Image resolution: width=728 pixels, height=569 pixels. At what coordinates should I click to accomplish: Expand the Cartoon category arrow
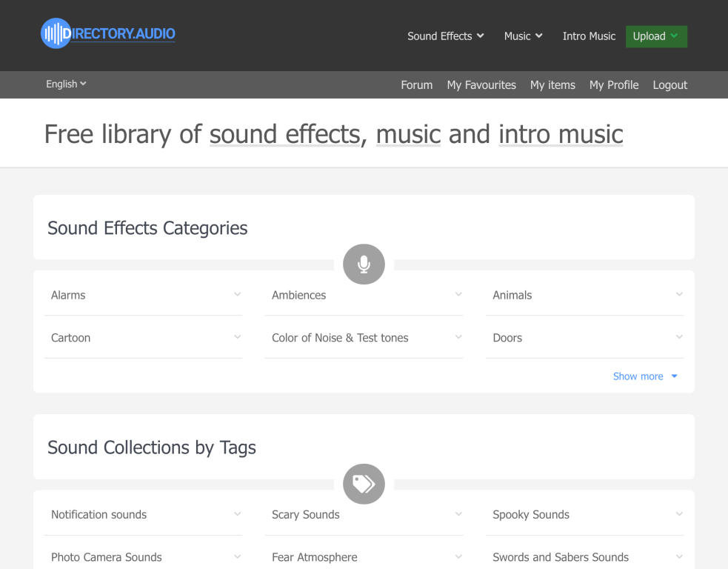tap(237, 337)
